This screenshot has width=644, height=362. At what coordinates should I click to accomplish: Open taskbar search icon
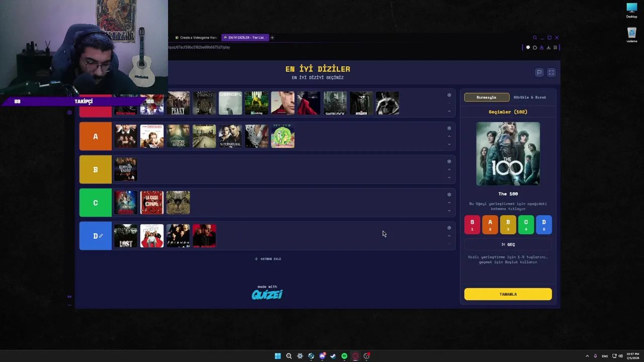tap(289, 356)
